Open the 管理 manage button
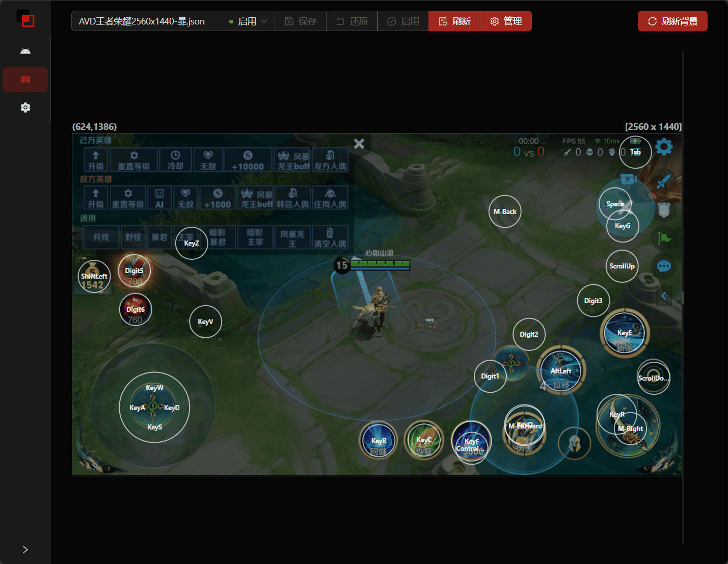 (506, 21)
